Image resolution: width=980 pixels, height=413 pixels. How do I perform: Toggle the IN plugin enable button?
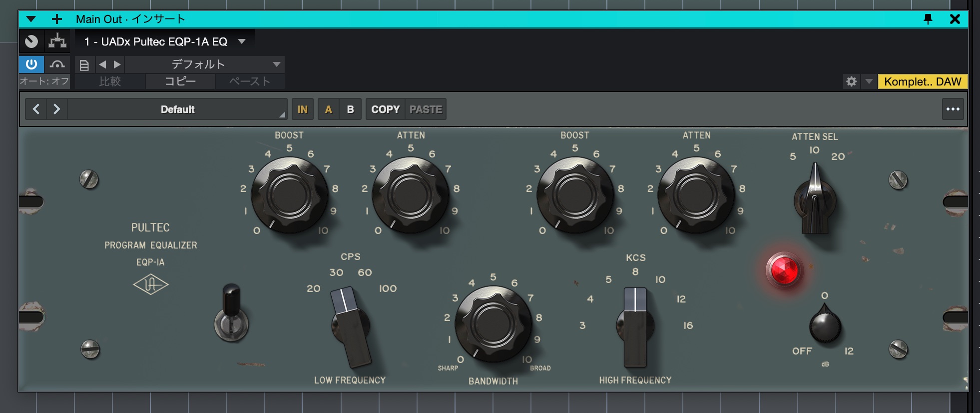(303, 109)
